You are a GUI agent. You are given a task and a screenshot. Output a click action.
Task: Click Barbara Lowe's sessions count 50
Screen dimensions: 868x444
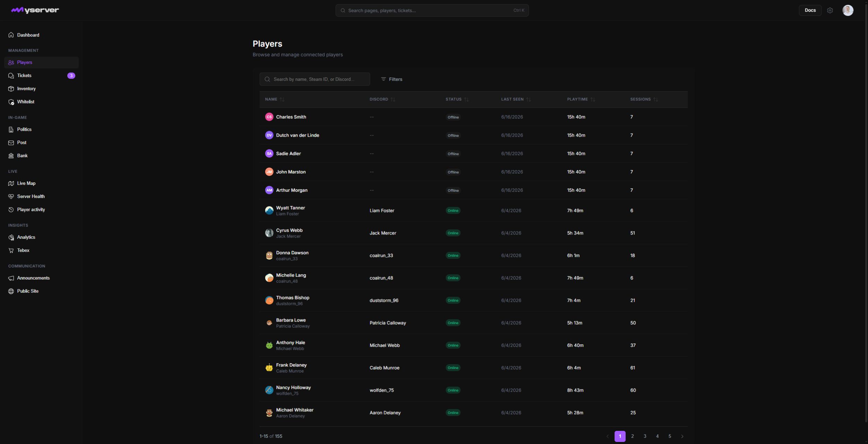[x=633, y=323]
